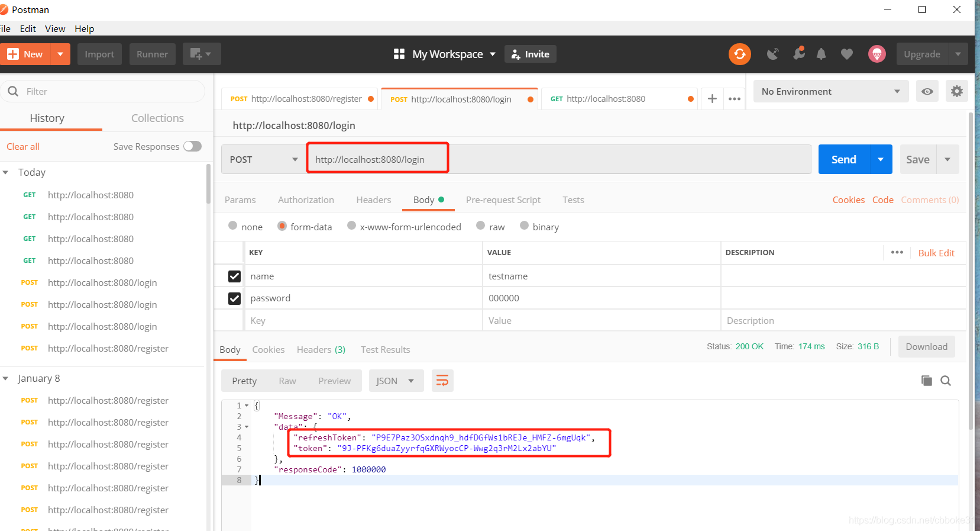Open environment quick look eye icon
Image resolution: width=980 pixels, height=531 pixels.
pyautogui.click(x=927, y=91)
